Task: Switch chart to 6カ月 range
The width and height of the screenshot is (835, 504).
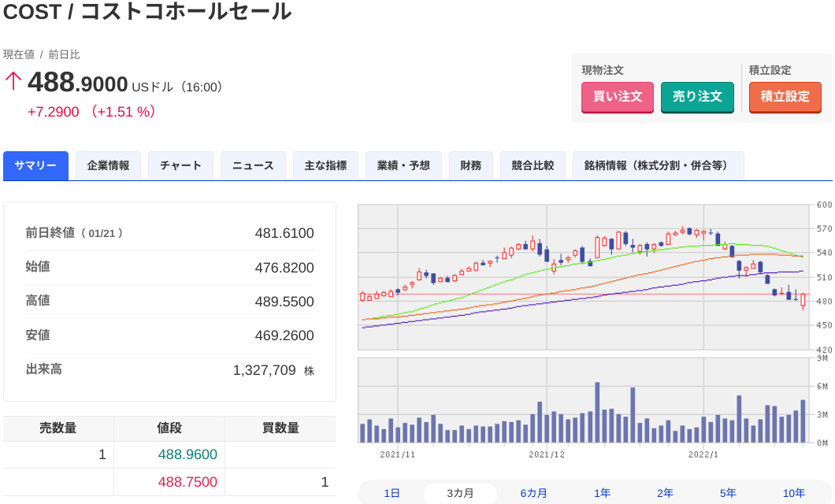Action: click(533, 493)
